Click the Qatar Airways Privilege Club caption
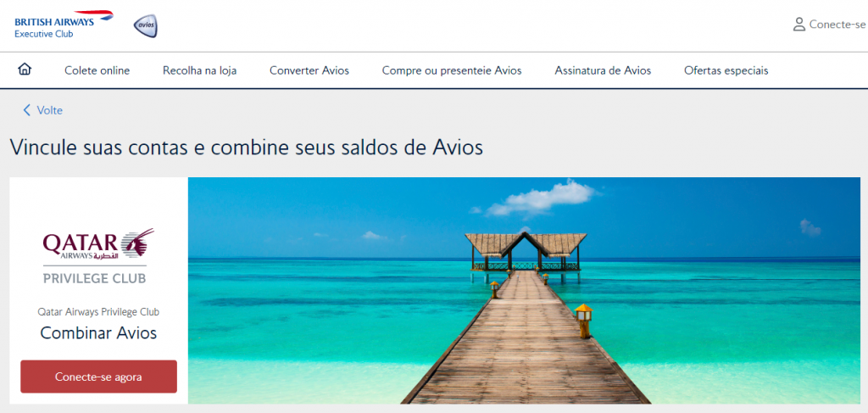This screenshot has height=413, width=868. tap(98, 312)
